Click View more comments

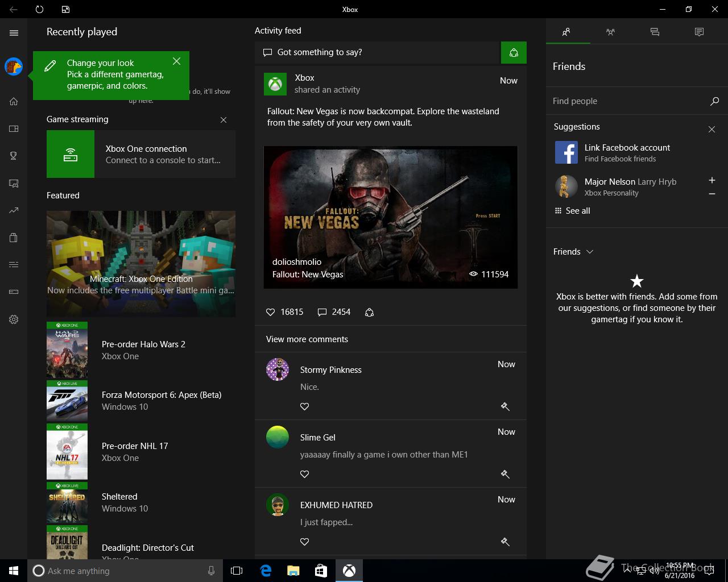pos(307,339)
